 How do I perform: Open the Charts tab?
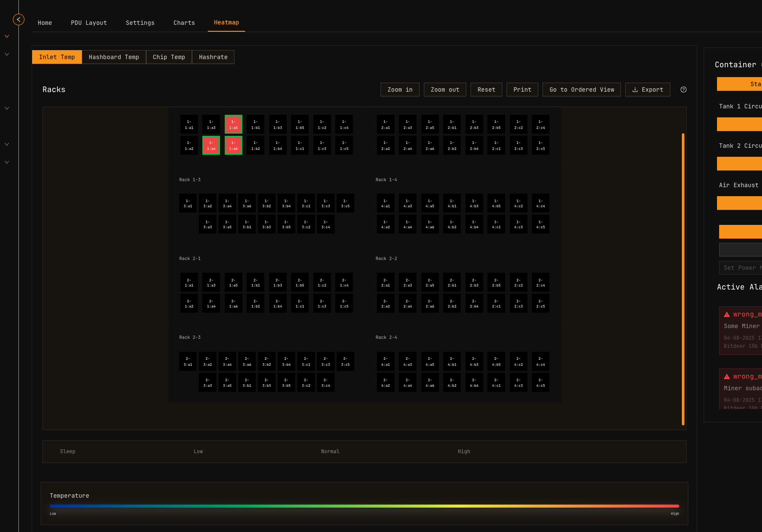point(184,23)
